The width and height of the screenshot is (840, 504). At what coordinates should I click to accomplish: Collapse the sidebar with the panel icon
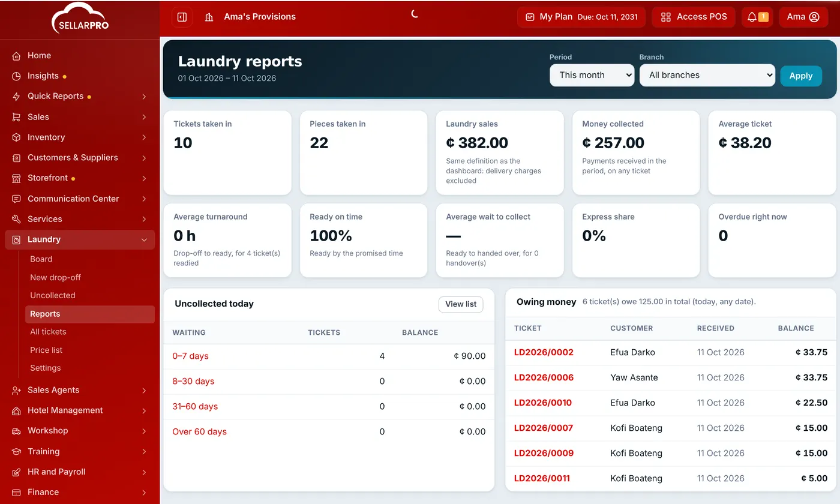pyautogui.click(x=182, y=17)
